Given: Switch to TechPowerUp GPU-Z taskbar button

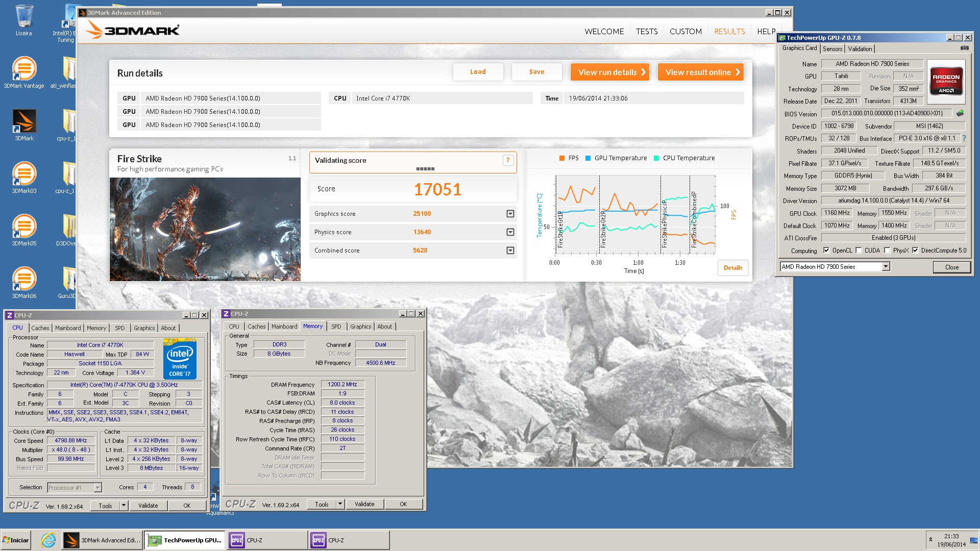Looking at the screenshot, I should (x=185, y=540).
